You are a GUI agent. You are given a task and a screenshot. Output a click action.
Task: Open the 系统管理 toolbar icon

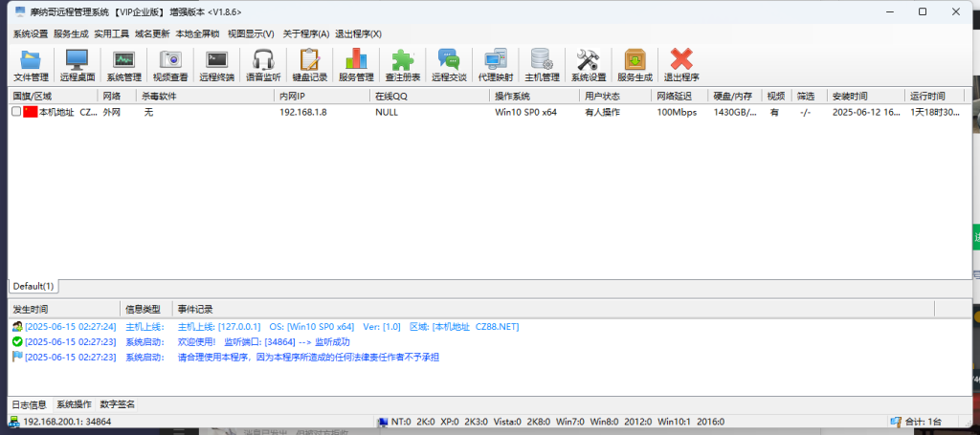click(123, 66)
